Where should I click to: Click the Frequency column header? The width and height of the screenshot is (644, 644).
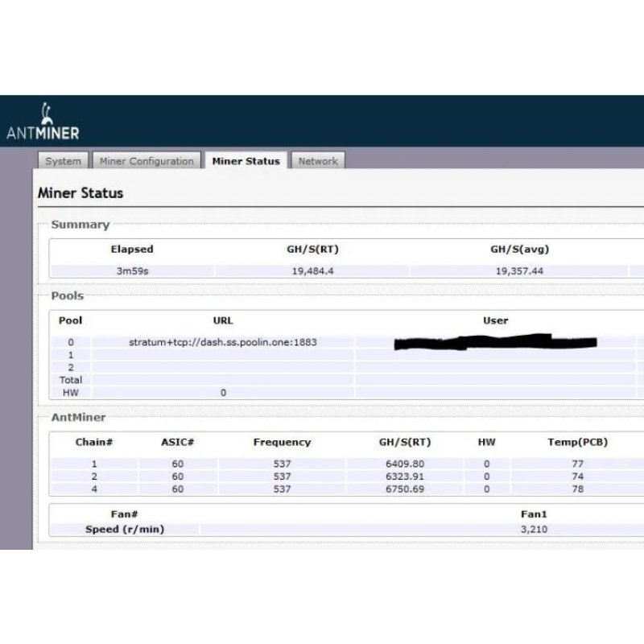click(x=282, y=442)
